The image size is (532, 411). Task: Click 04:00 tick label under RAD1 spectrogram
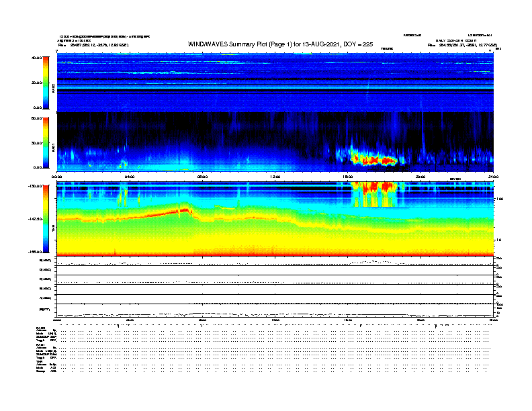(x=130, y=177)
